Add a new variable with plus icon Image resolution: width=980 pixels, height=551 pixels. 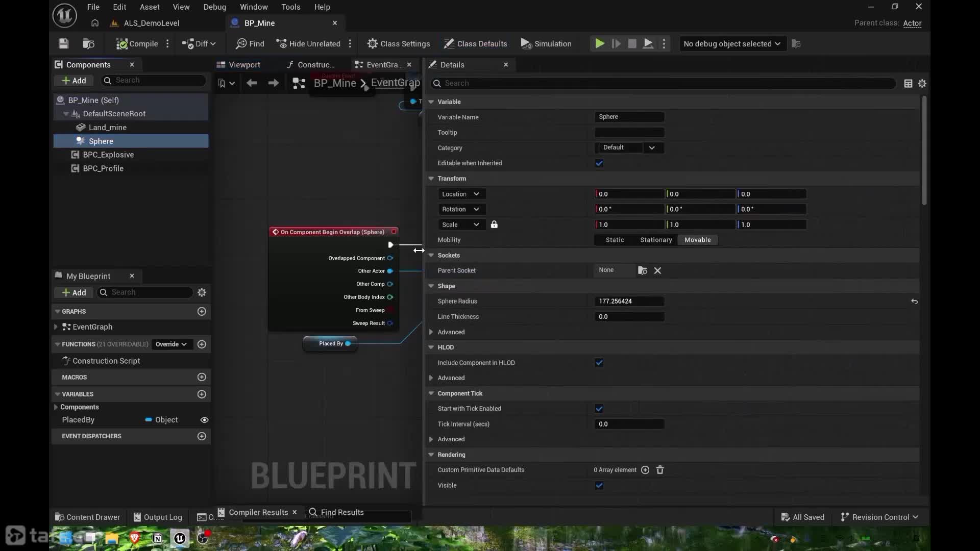tap(202, 394)
